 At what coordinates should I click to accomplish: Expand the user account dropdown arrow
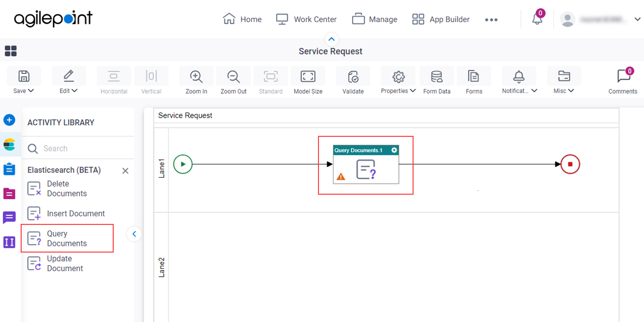[x=637, y=19]
